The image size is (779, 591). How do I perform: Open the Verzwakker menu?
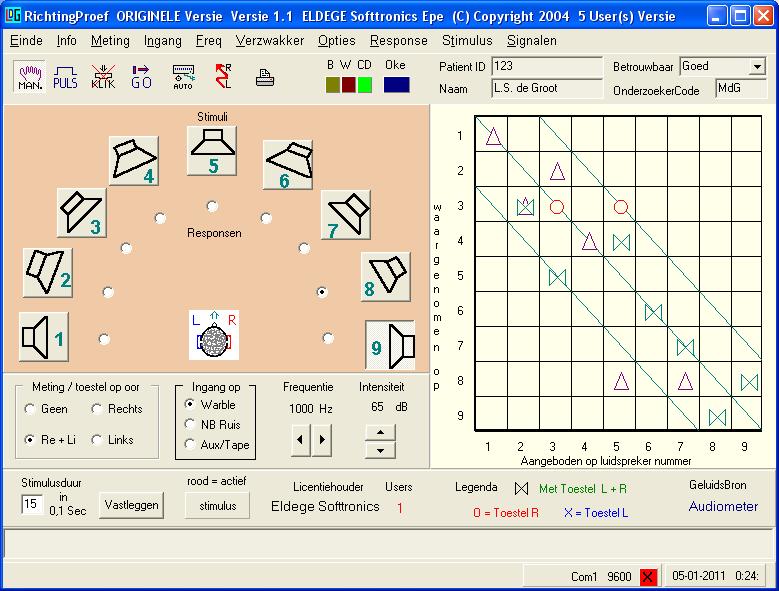pos(270,41)
